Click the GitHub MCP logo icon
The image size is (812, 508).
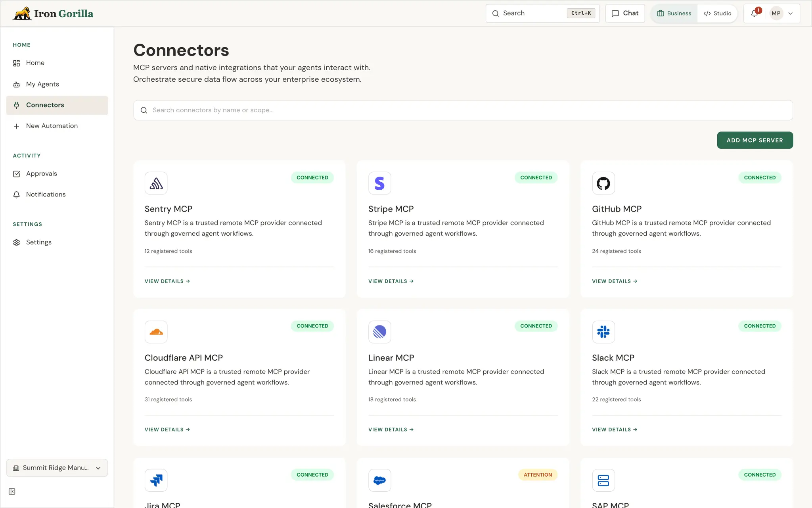pyautogui.click(x=603, y=183)
